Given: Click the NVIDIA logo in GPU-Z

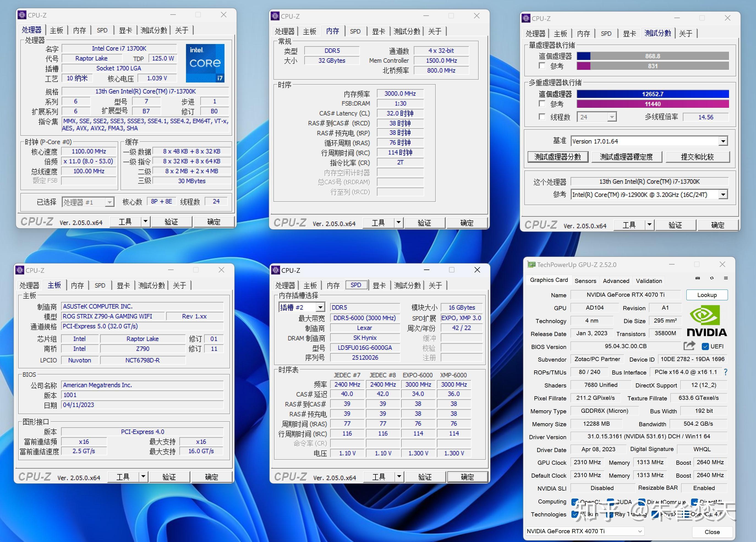Looking at the screenshot, I should 707,321.
